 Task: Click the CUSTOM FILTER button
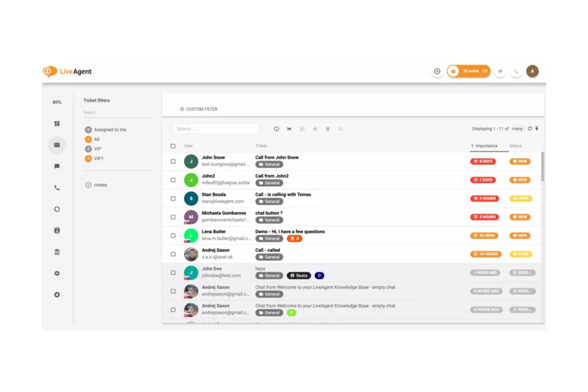pyautogui.click(x=199, y=109)
